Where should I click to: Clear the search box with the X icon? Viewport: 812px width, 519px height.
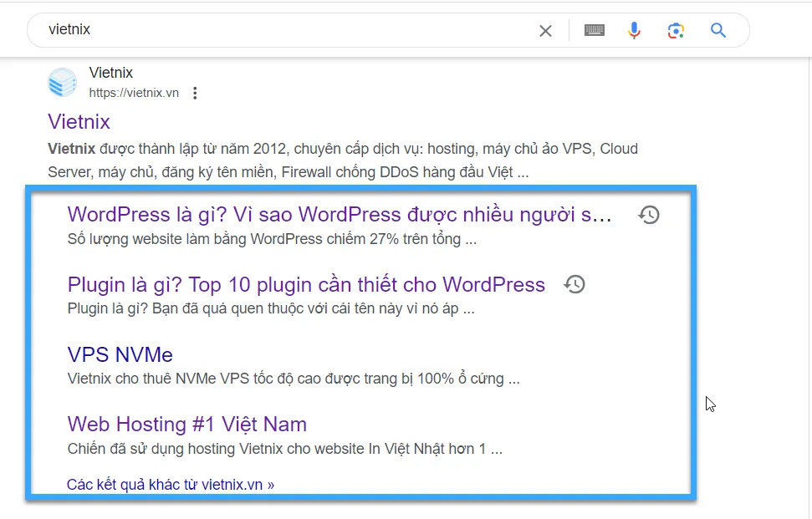pos(545,31)
